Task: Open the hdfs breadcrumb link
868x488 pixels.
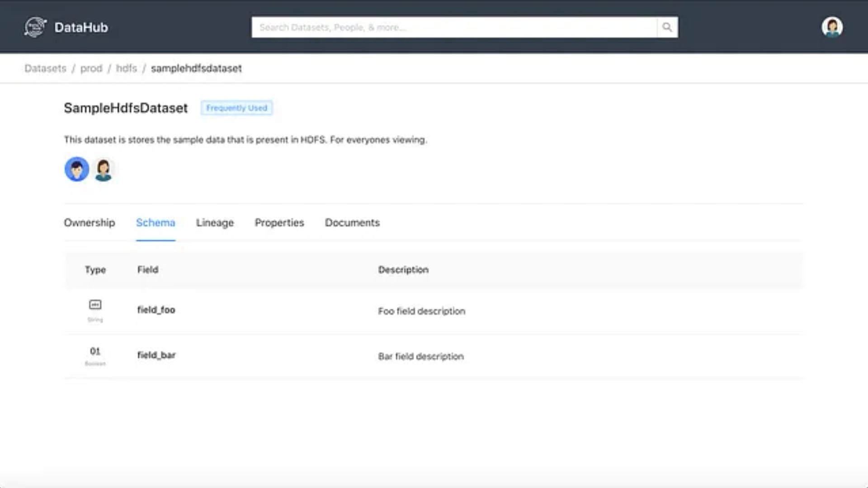Action: tap(126, 68)
